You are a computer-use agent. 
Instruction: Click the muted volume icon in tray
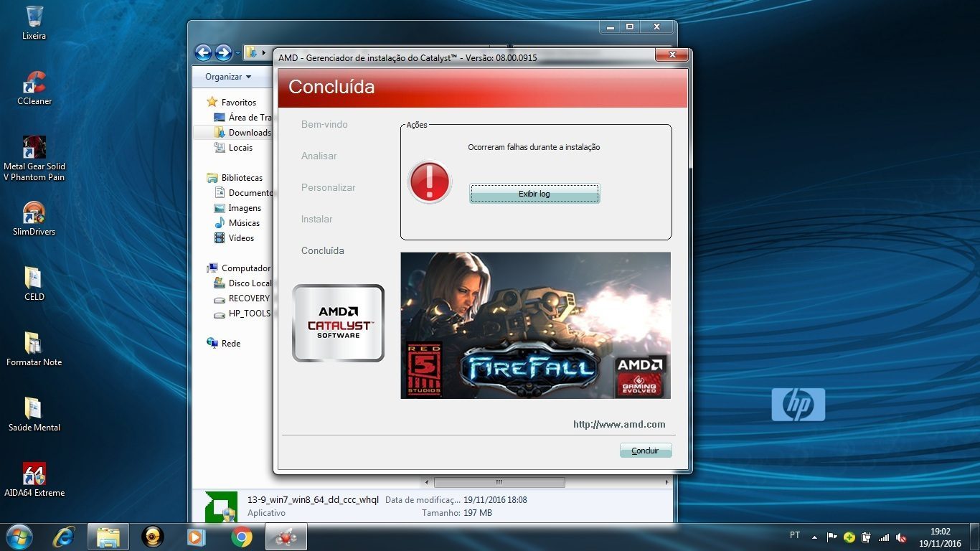pos(902,537)
